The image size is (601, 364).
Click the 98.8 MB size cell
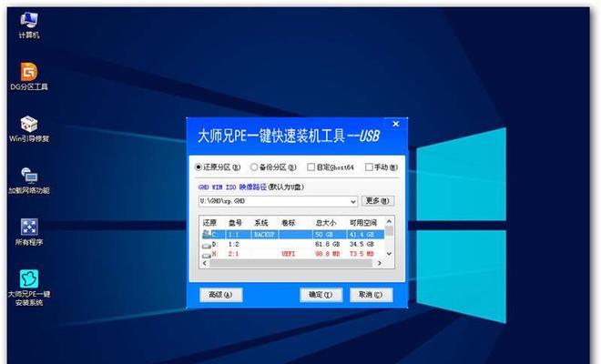point(327,254)
